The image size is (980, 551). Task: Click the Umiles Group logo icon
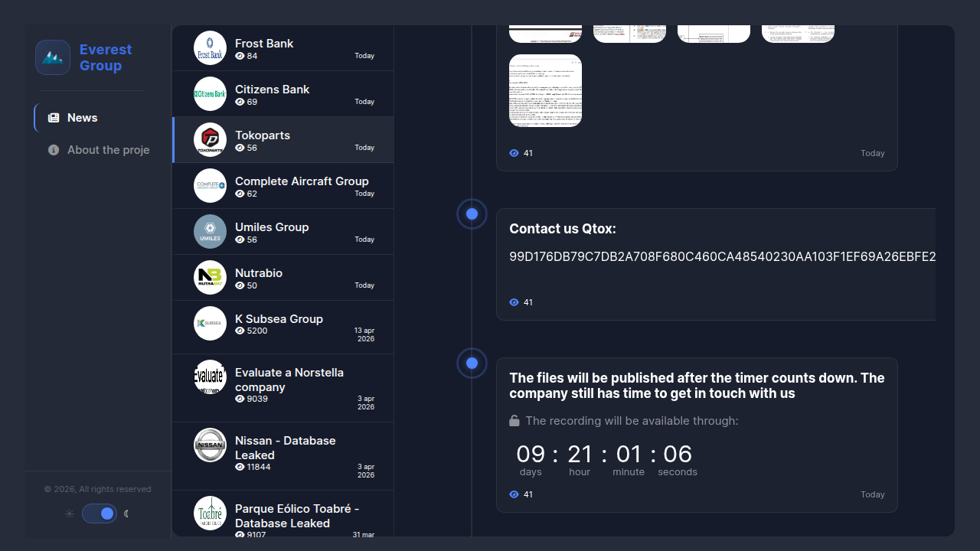(x=210, y=232)
